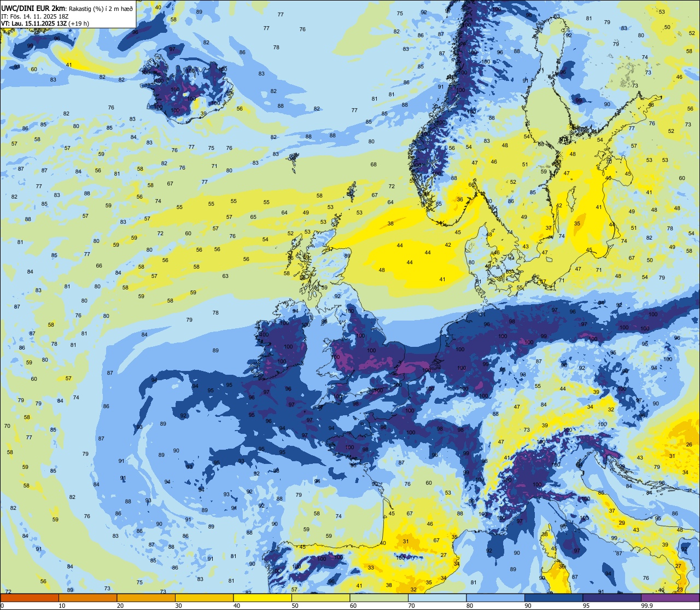Click the 60–70% pale green legend swatch

coord(379,598)
